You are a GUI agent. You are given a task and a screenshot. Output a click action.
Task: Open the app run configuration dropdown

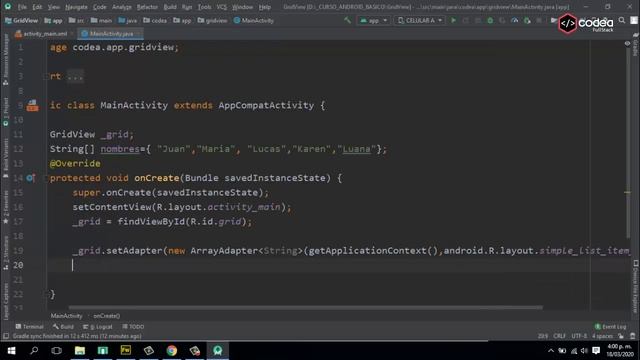pos(373,20)
